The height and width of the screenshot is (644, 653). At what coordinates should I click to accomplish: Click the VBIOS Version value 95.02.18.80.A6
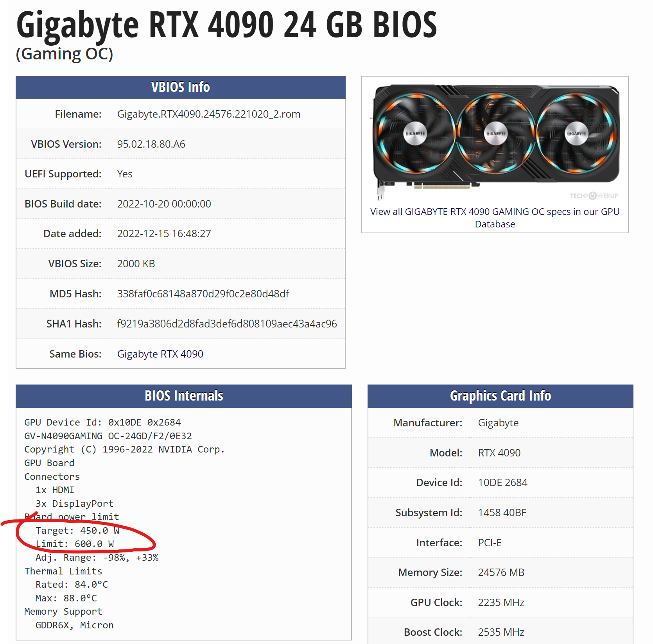pyautogui.click(x=151, y=144)
